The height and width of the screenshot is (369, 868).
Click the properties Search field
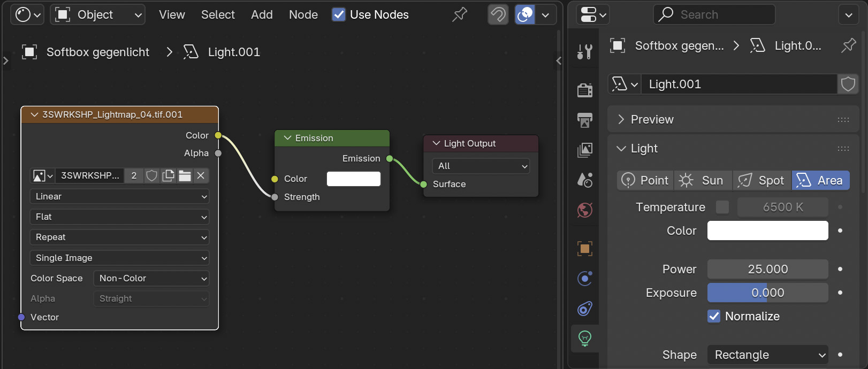[714, 14]
